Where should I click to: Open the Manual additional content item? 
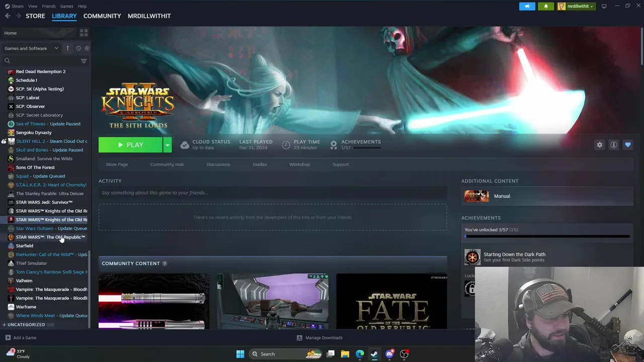tap(547, 196)
